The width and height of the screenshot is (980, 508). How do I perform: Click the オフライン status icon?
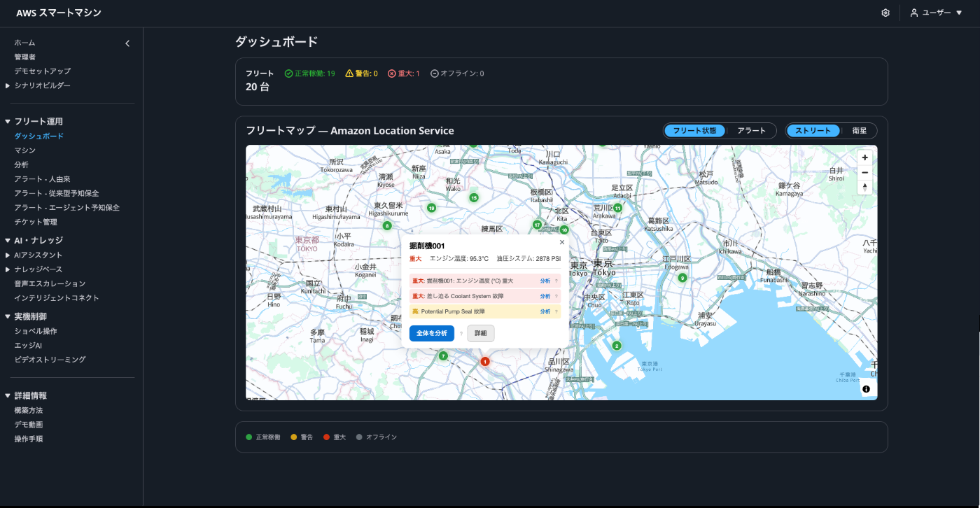(x=434, y=73)
